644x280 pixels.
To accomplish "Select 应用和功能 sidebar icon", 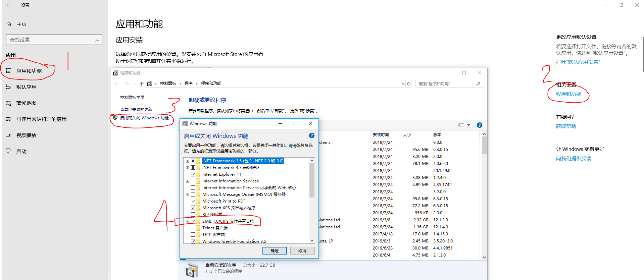I will 8,71.
